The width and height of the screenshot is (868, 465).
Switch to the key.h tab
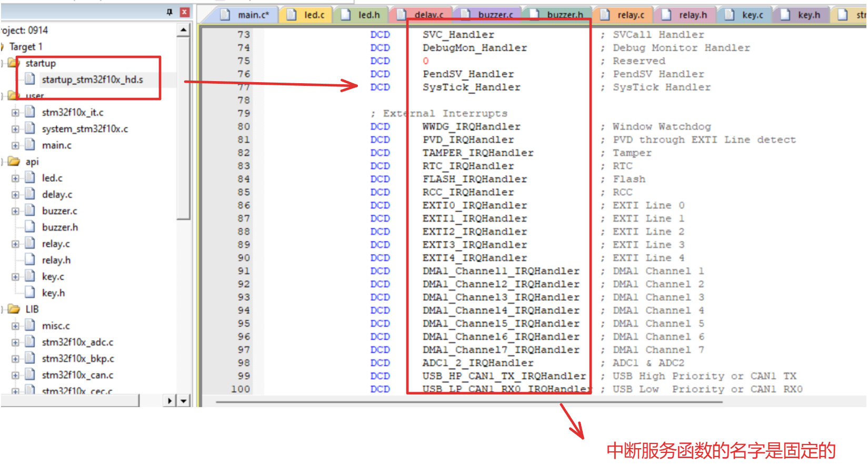(x=809, y=15)
